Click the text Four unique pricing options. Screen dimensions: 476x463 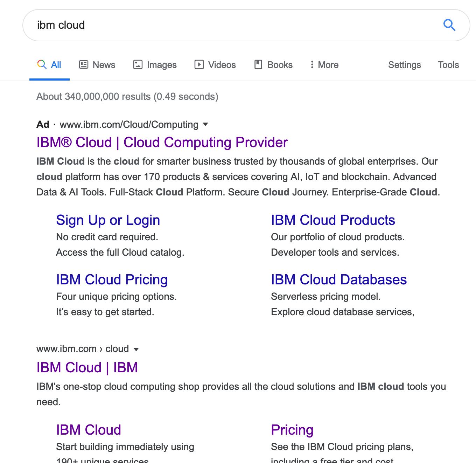coord(116,297)
